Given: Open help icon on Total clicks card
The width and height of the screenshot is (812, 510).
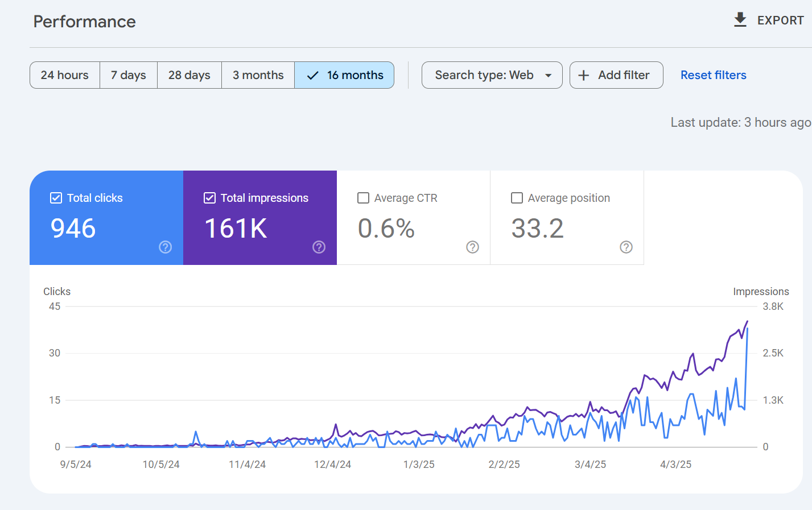Looking at the screenshot, I should (x=165, y=247).
